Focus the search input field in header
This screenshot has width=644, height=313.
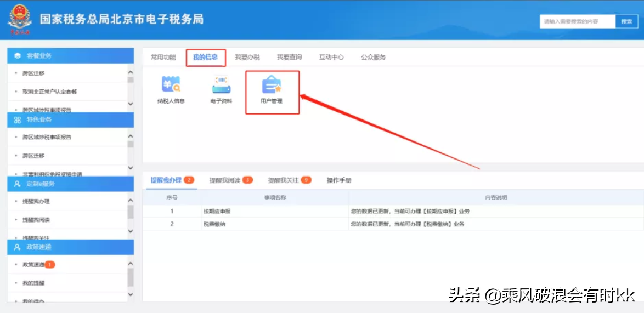(x=578, y=22)
